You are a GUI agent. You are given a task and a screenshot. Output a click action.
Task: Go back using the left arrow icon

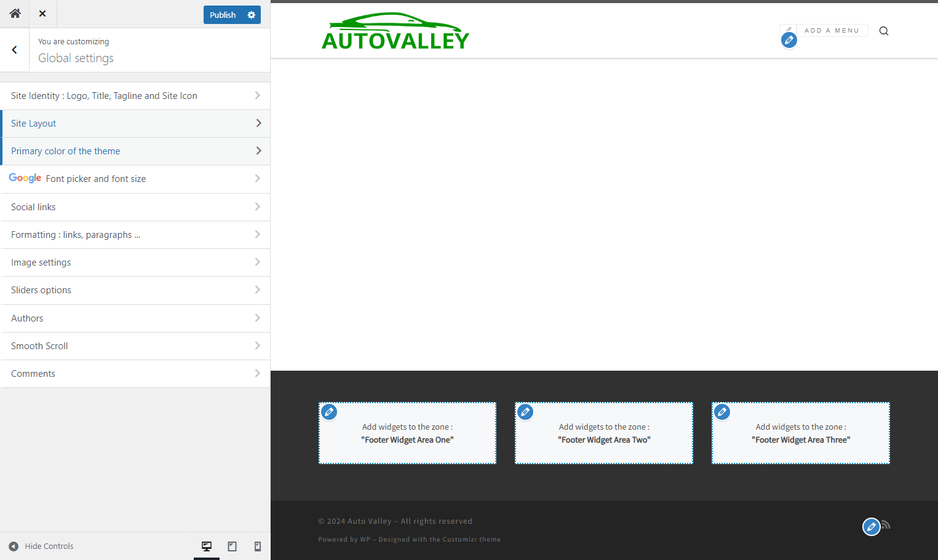(15, 50)
